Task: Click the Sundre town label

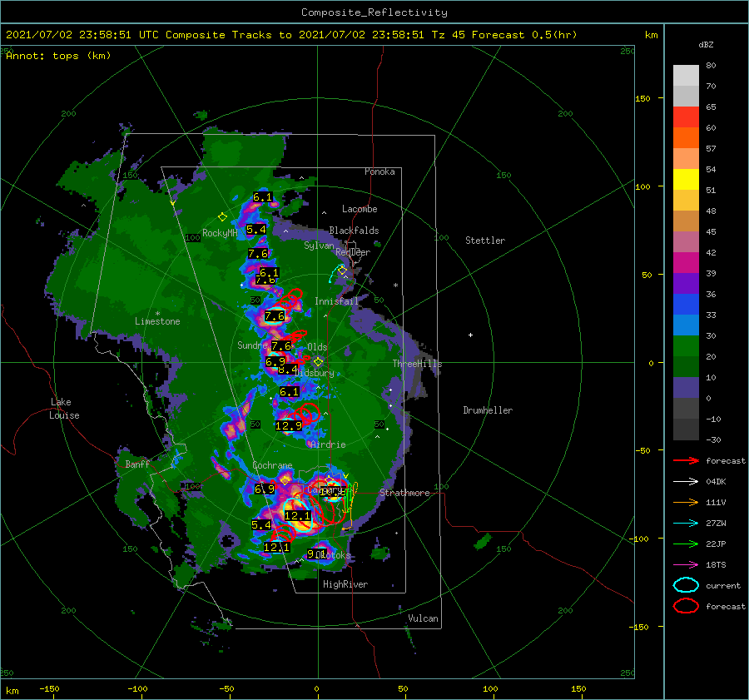Action: tap(252, 345)
